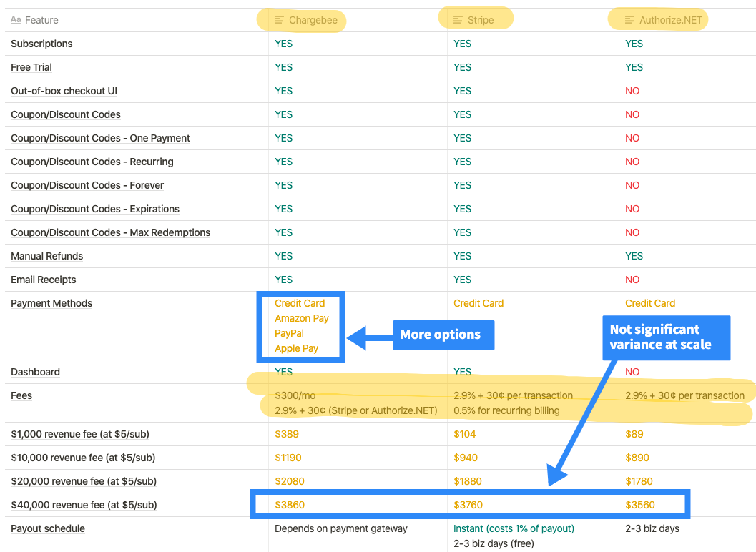Open Coupon/Discount Codes - One Payment row
Image resolution: width=756 pixels, height=552 pixels.
(100, 139)
